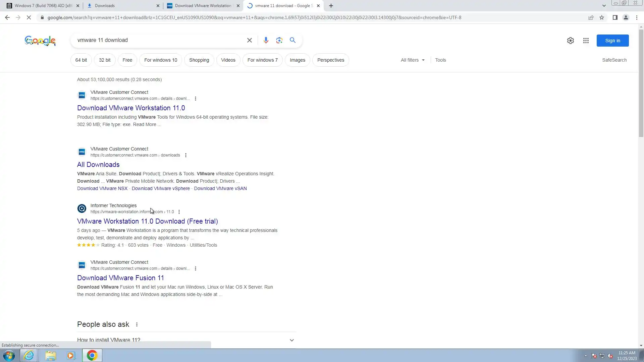Enable the For windows 10 filter

pyautogui.click(x=160, y=60)
